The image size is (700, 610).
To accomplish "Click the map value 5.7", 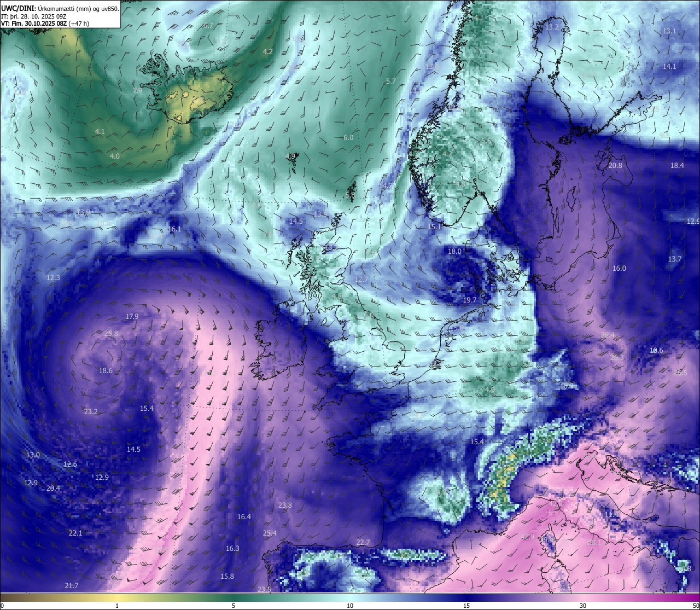I will click(x=390, y=81).
